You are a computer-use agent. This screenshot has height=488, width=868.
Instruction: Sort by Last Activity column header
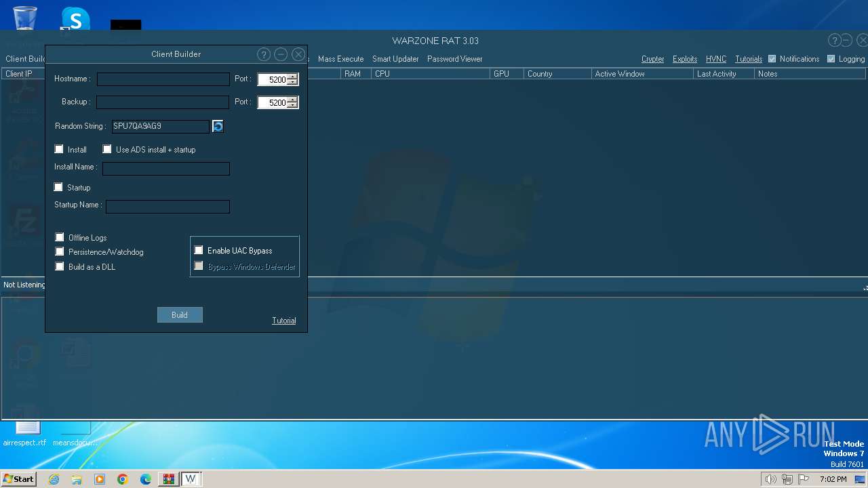click(724, 74)
